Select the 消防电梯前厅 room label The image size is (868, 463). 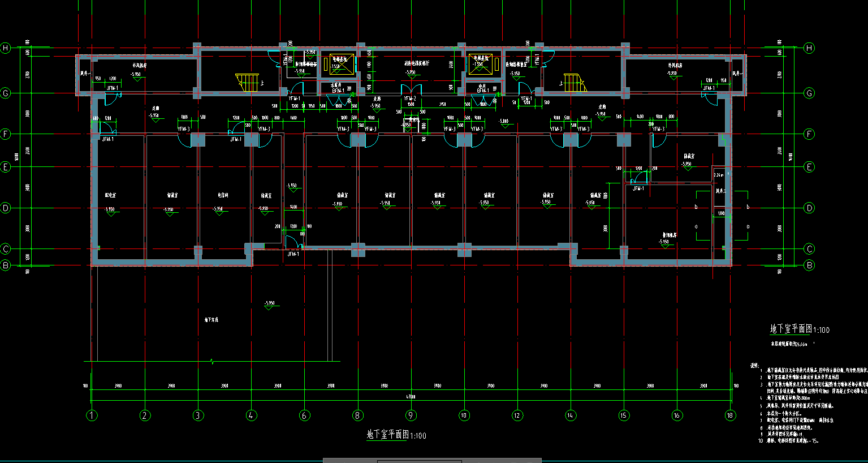pos(417,63)
